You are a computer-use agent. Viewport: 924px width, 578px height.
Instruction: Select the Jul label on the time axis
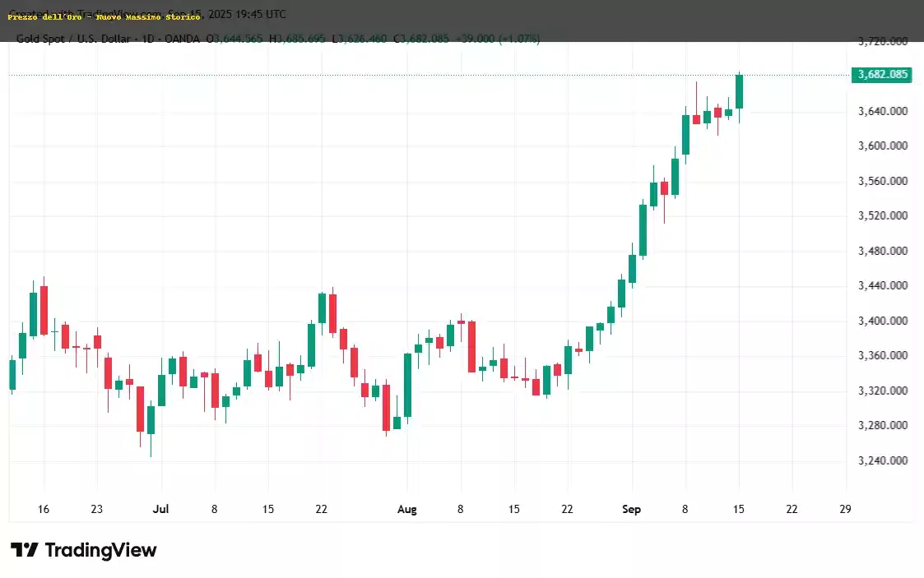tap(161, 510)
